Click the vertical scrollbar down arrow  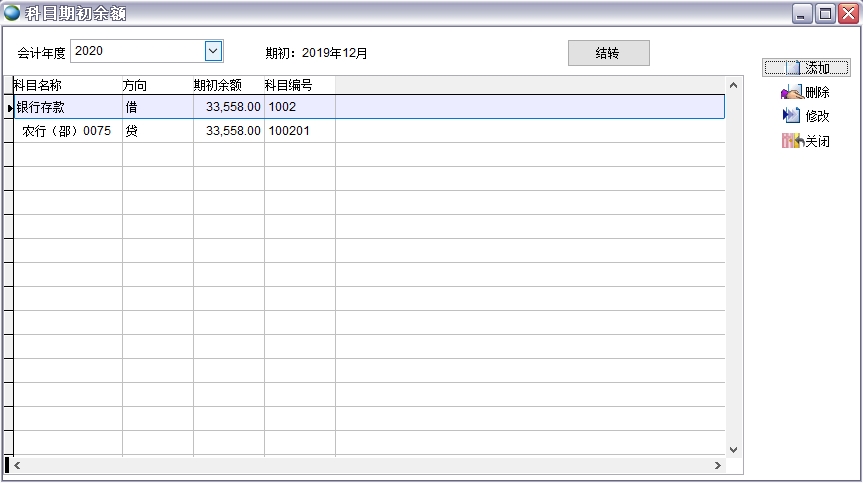pyautogui.click(x=733, y=450)
